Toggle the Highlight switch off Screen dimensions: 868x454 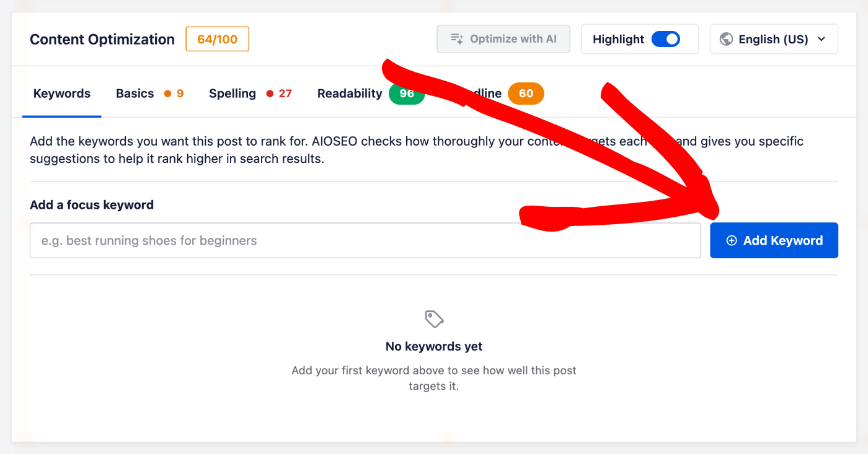[666, 39]
